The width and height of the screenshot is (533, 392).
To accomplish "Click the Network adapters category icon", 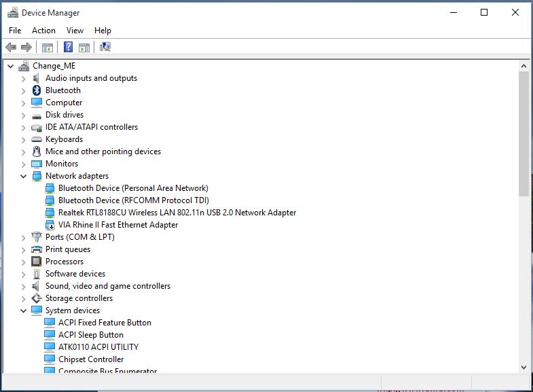I will click(x=37, y=176).
